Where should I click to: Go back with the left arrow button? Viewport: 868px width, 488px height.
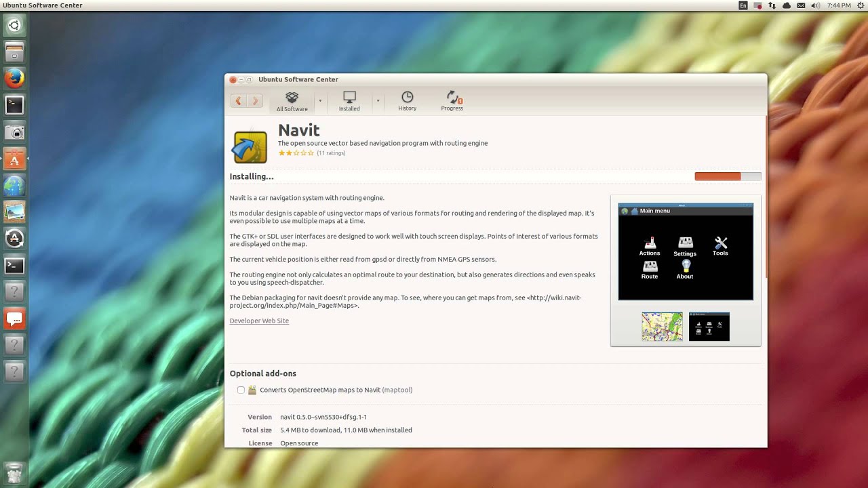238,101
